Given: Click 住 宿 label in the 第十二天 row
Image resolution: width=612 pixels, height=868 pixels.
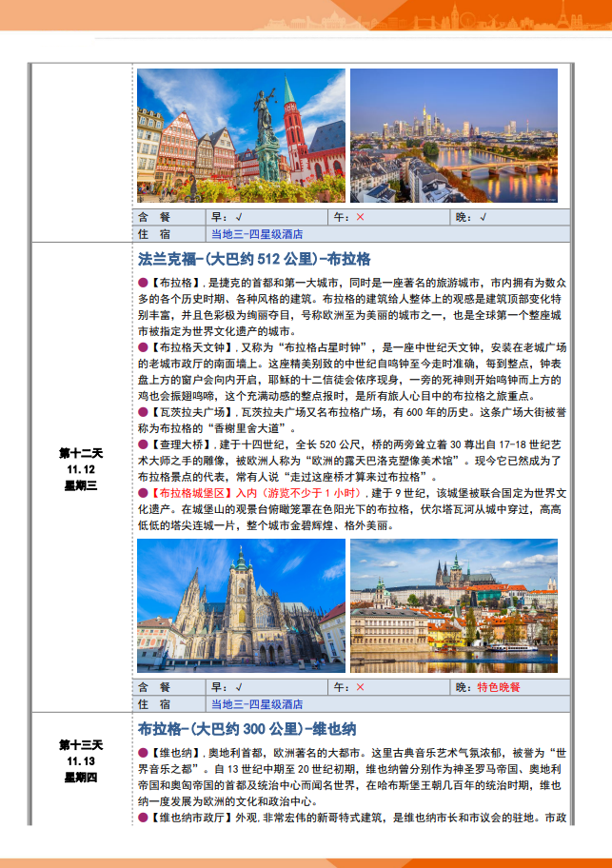Looking at the screenshot, I should click(154, 704).
